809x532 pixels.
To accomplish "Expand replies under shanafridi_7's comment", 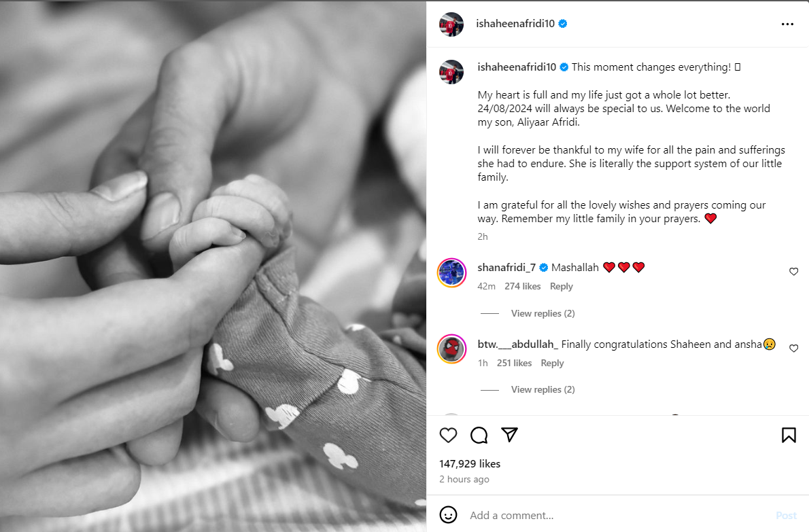I will tap(543, 313).
